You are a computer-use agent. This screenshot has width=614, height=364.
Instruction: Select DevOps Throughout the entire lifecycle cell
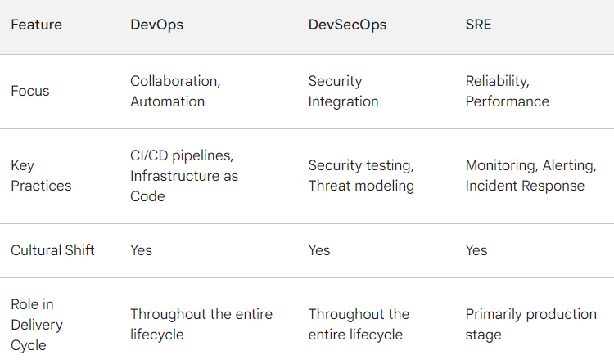tap(201, 324)
